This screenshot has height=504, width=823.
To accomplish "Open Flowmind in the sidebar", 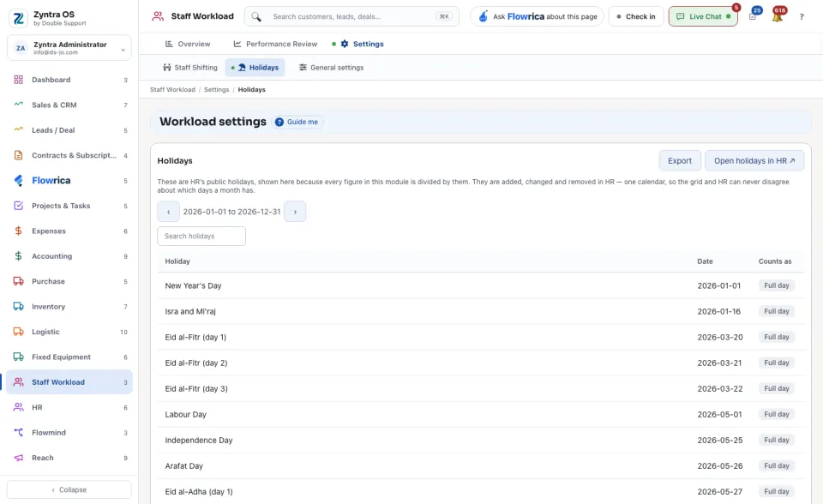I will pyautogui.click(x=69, y=433).
